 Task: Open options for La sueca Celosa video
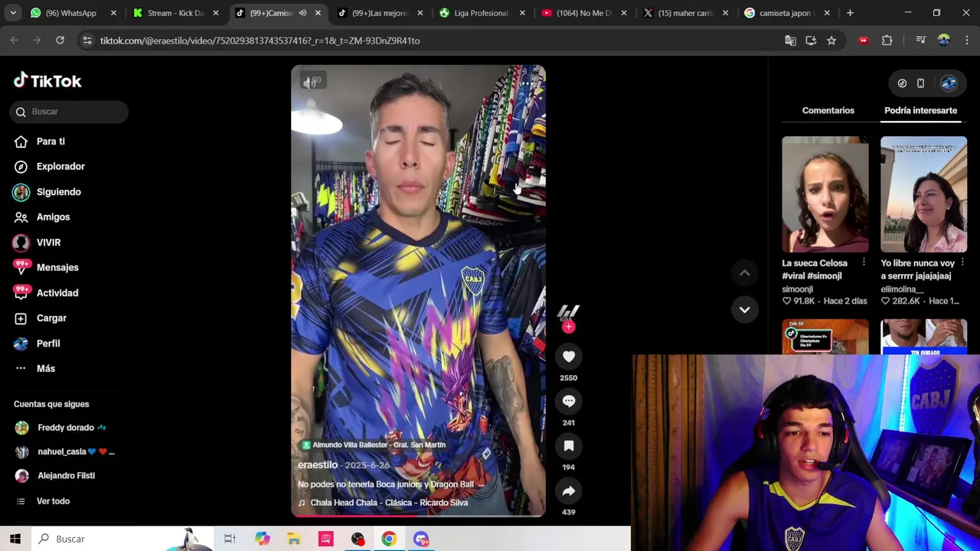point(864,263)
